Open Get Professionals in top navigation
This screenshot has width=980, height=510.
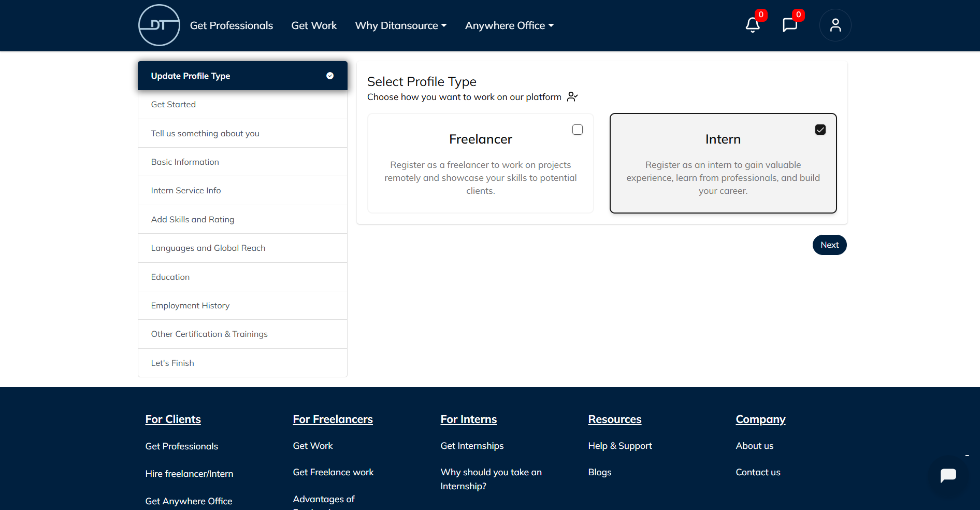pyautogui.click(x=232, y=25)
